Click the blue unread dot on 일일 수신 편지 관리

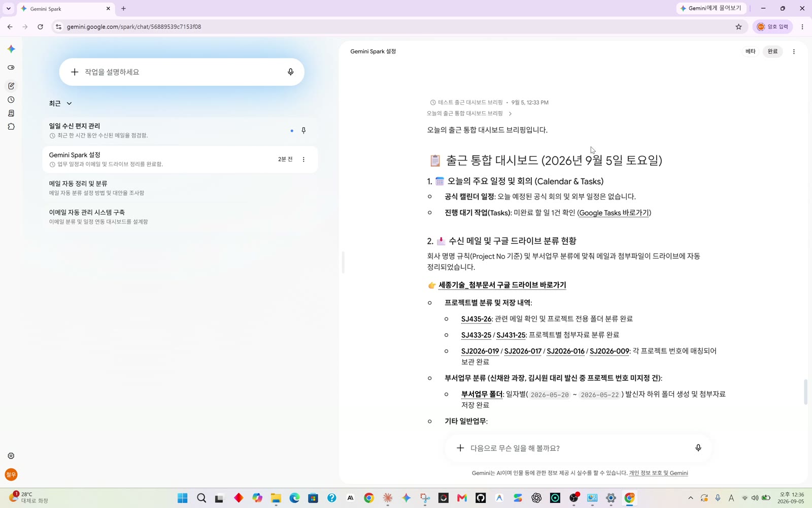click(292, 131)
